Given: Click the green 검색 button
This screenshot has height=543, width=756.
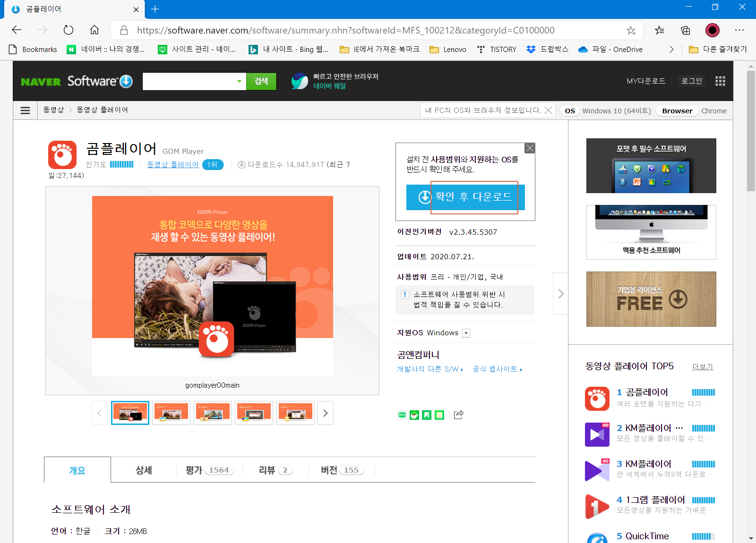Looking at the screenshot, I should pos(261,81).
